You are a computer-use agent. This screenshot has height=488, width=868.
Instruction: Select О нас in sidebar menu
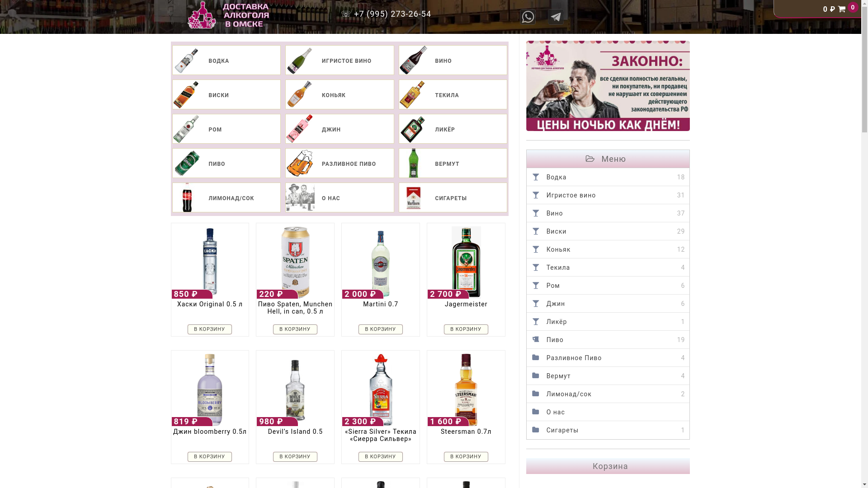[608, 412]
